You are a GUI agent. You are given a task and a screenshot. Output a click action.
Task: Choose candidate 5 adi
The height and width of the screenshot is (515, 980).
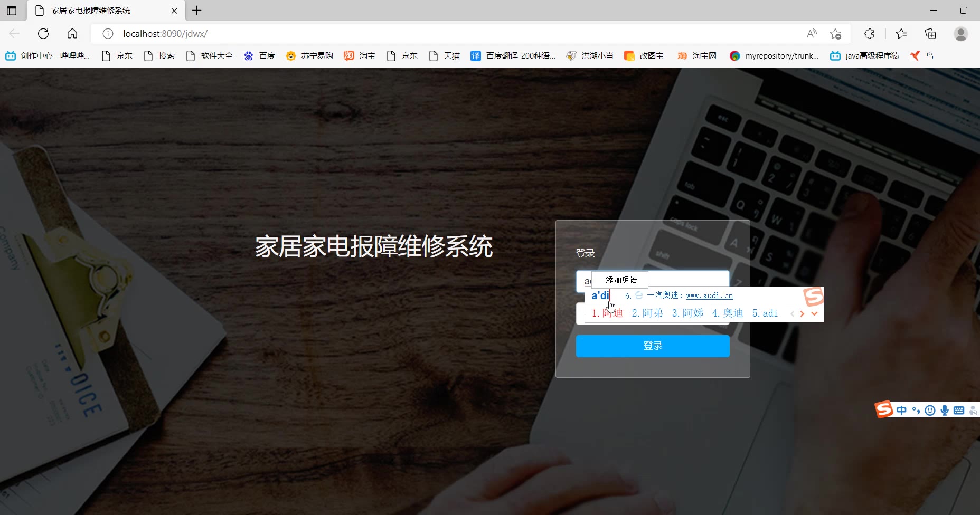click(765, 313)
